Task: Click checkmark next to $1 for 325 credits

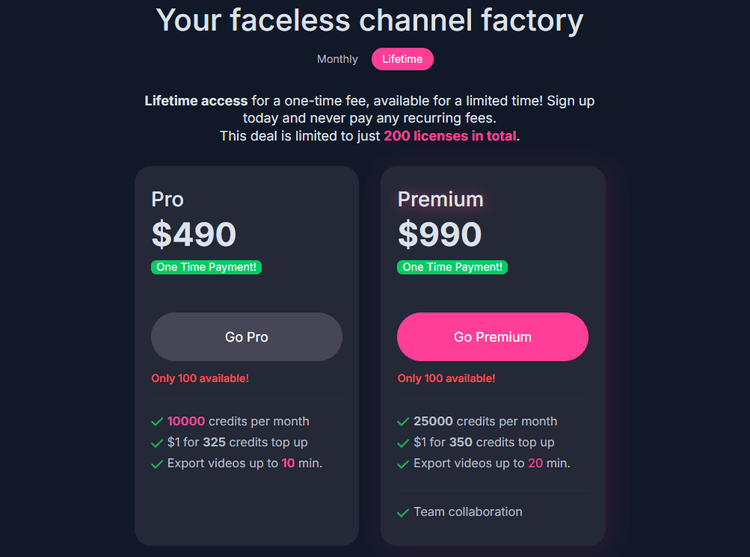Action: click(157, 443)
